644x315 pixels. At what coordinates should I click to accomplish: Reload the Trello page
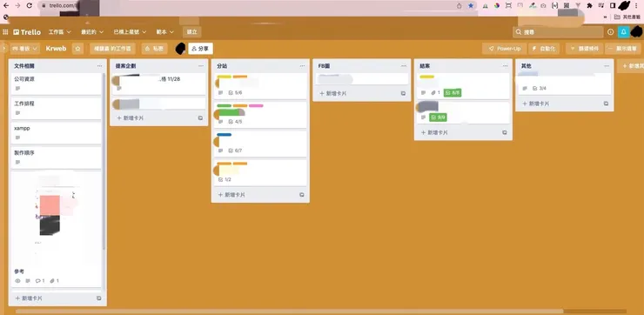[x=30, y=6]
